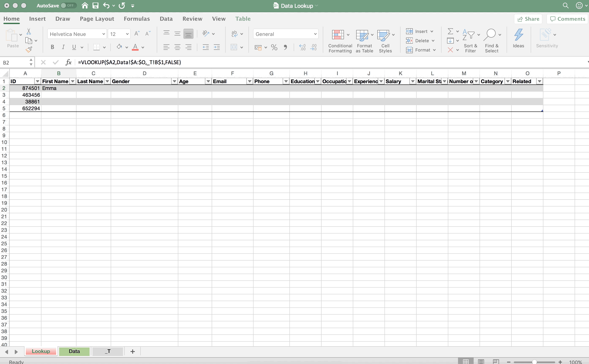This screenshot has height=364, width=589.
Task: Open the Formulas ribbon tab
Action: click(137, 19)
